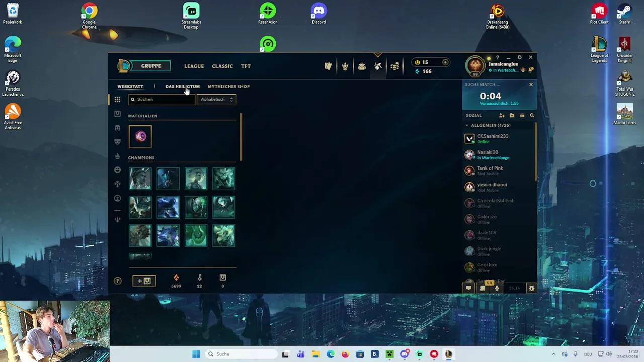
Task: Open the Windows Start menu
Action: [x=196, y=354]
